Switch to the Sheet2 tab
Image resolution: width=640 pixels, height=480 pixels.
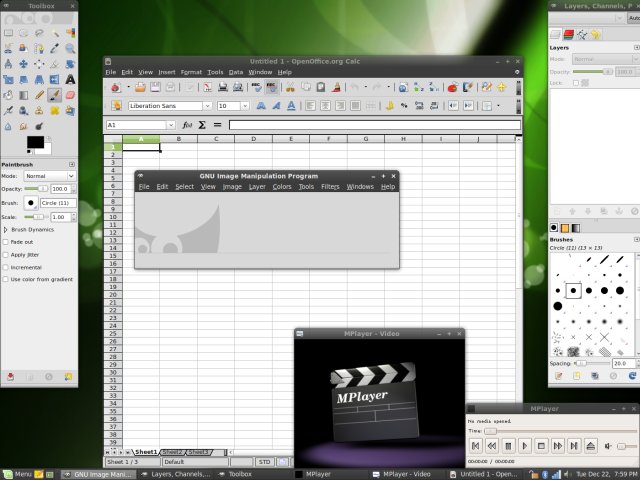[173, 452]
